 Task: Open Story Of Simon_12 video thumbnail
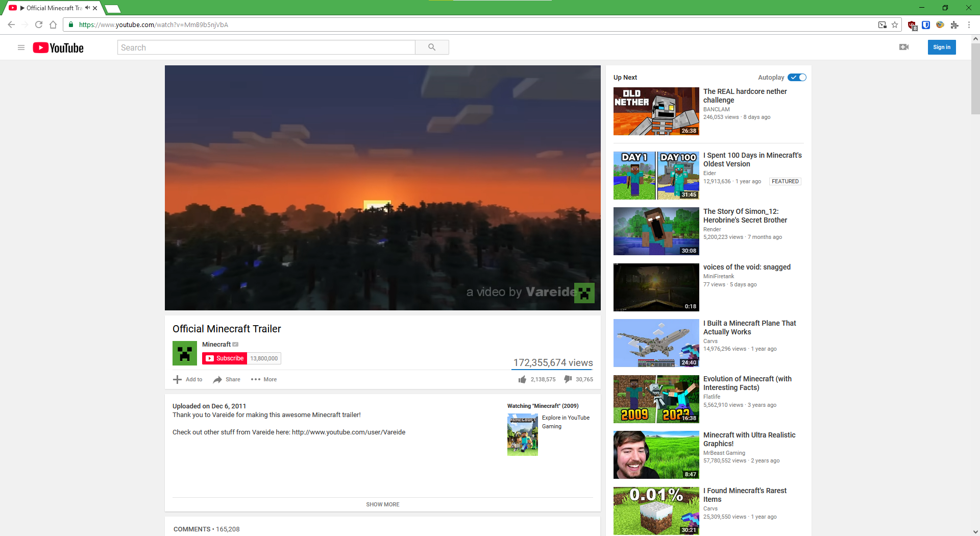pyautogui.click(x=656, y=231)
